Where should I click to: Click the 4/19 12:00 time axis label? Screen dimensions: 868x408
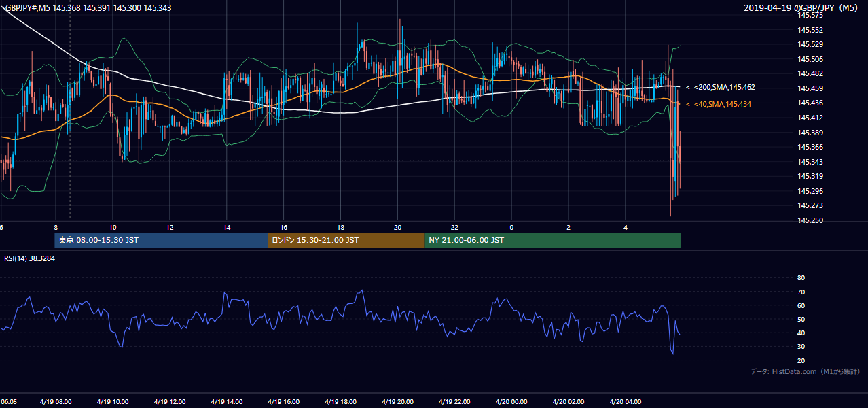(x=170, y=402)
